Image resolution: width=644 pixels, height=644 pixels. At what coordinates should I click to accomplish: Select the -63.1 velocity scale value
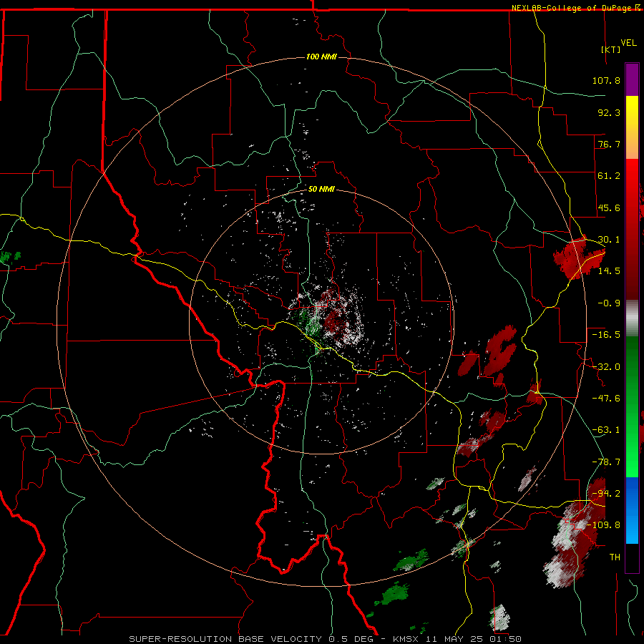coord(606,430)
